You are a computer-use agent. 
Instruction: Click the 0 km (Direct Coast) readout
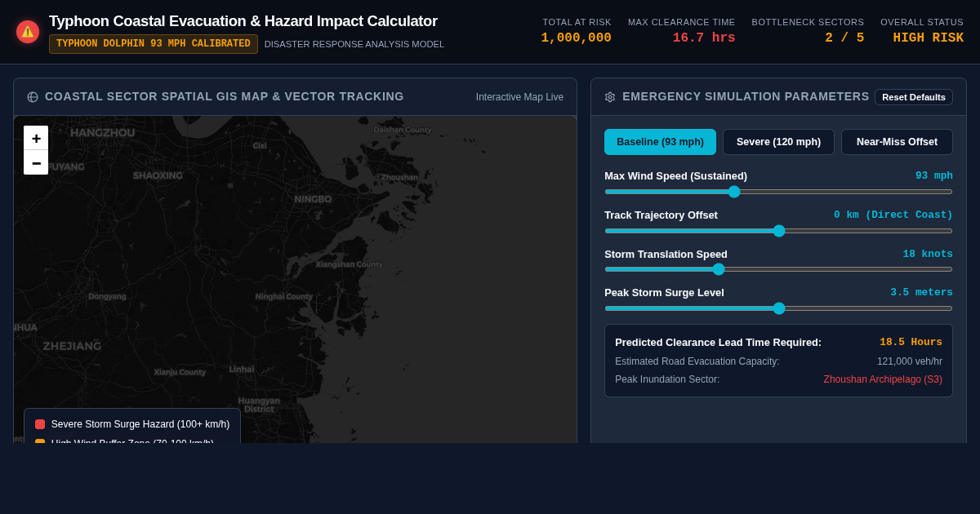(893, 215)
